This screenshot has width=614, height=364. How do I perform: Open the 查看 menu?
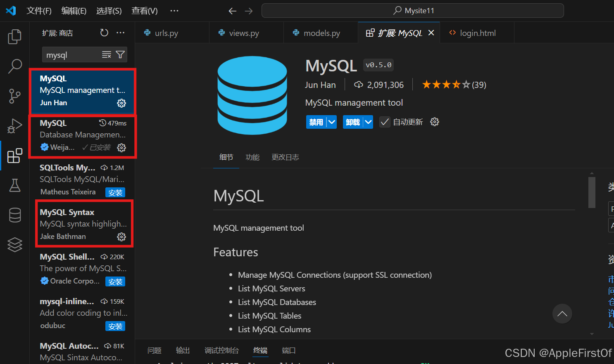tap(144, 11)
